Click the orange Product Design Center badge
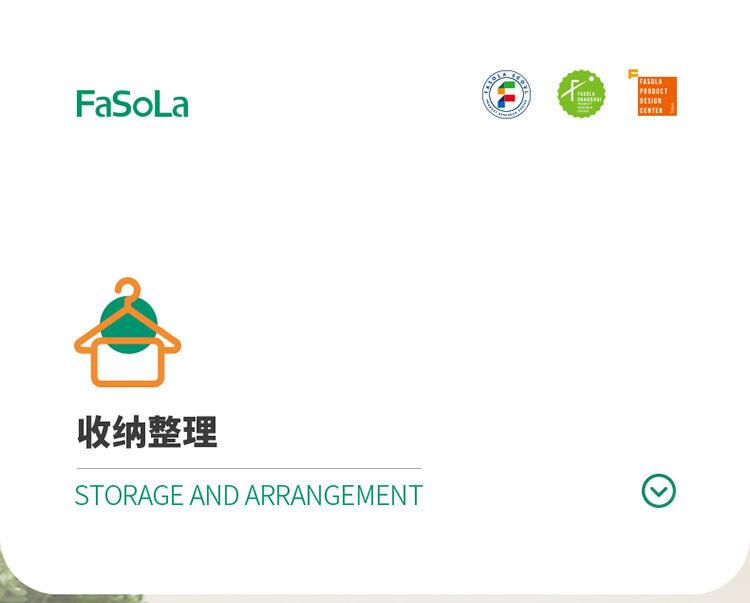This screenshot has height=603, width=750. 657,96
